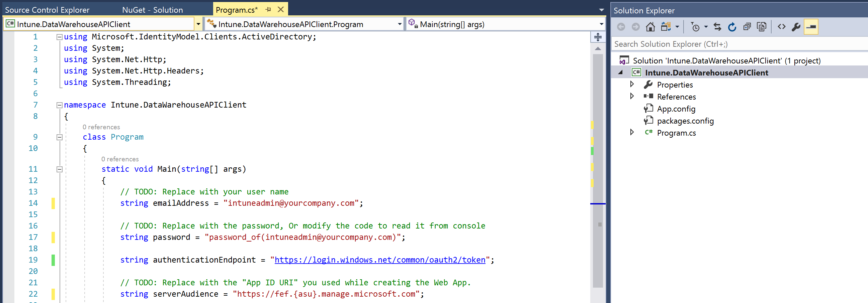
Task: Expand the Program.cs node in tree
Action: [632, 132]
